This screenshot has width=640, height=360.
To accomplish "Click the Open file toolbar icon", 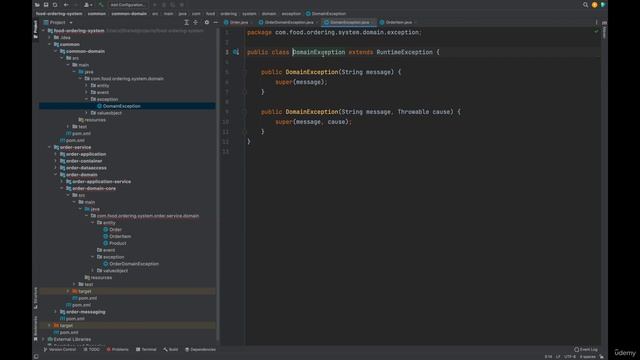I will coord(37,5).
